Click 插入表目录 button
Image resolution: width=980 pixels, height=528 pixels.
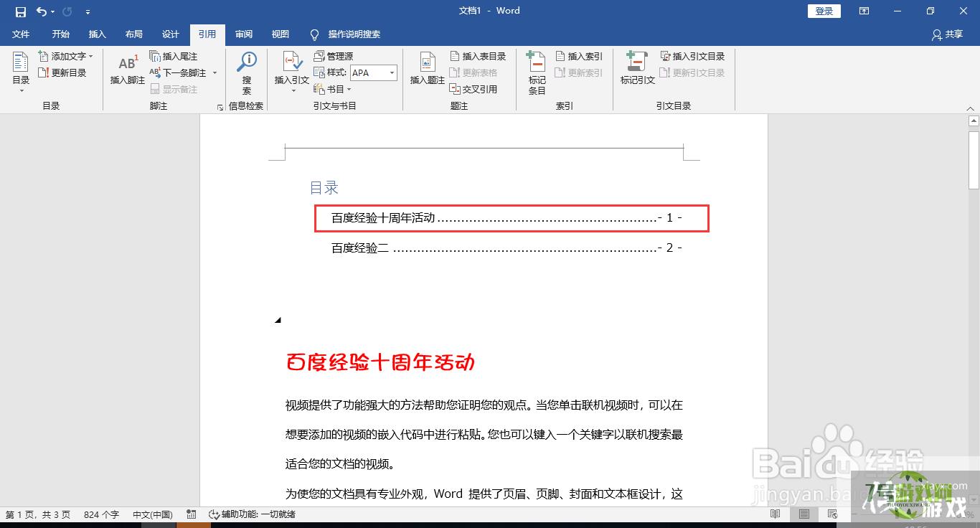(x=478, y=56)
